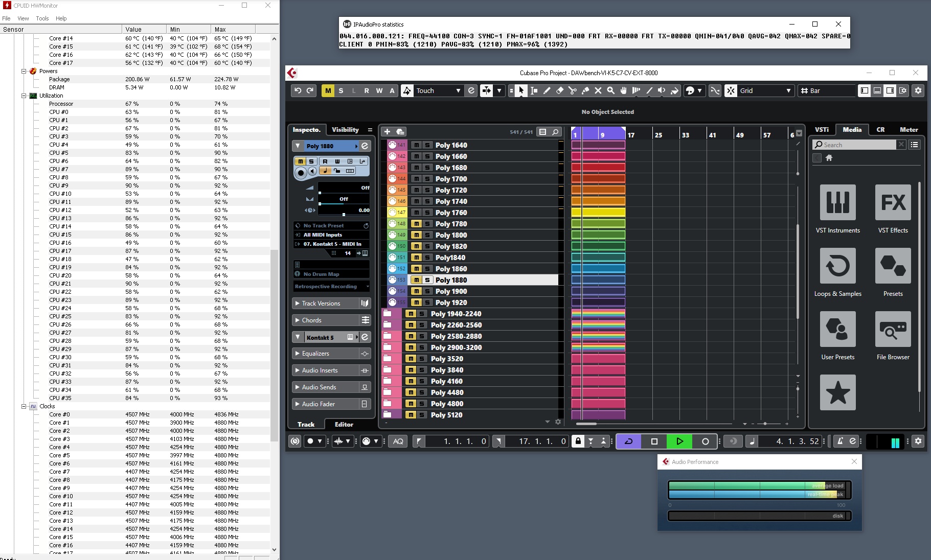Open User Presets tile

(x=837, y=336)
